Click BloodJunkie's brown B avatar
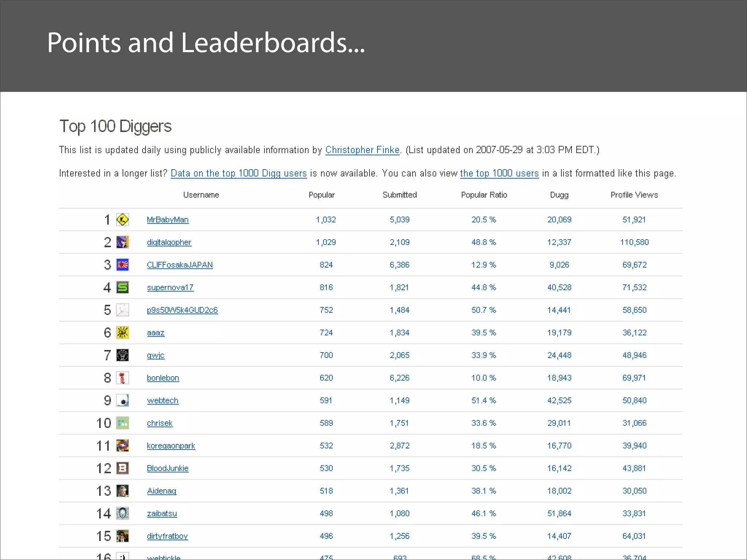 (x=123, y=468)
